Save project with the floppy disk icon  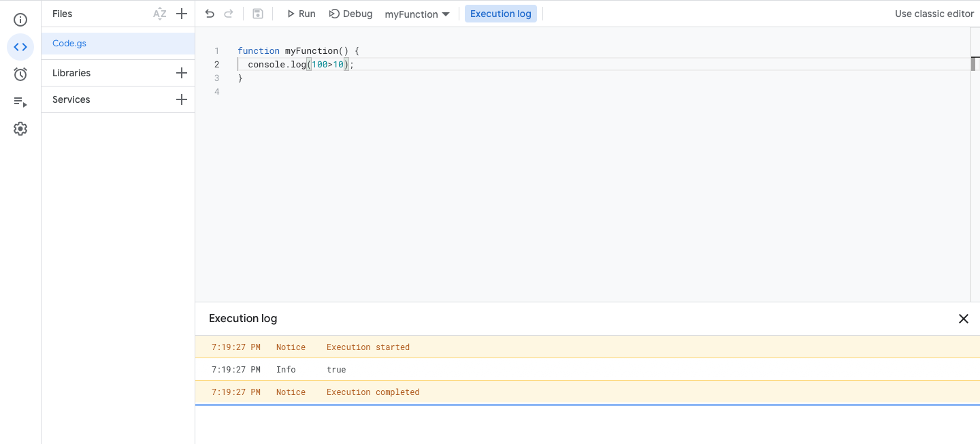coord(258,14)
